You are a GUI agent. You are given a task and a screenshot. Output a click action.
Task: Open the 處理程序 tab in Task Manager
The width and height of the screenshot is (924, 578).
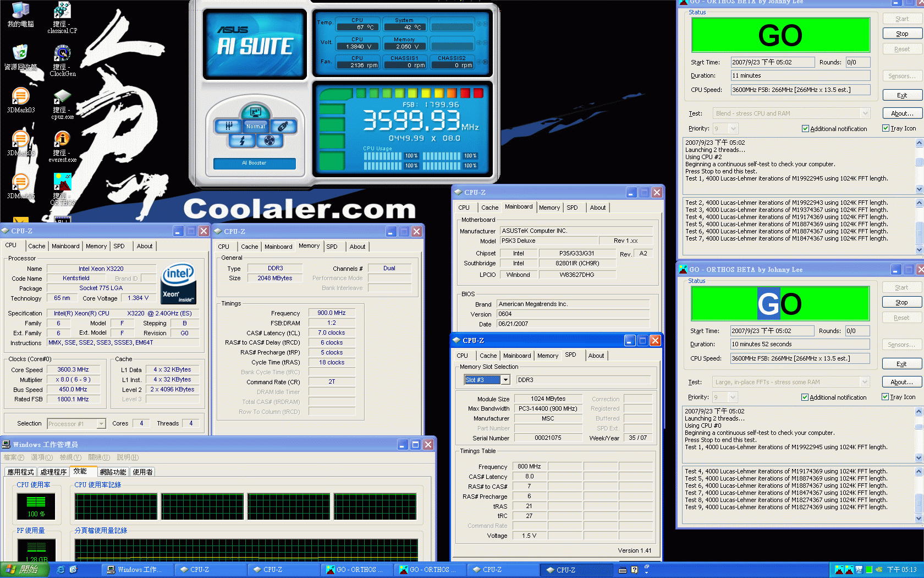coord(53,472)
